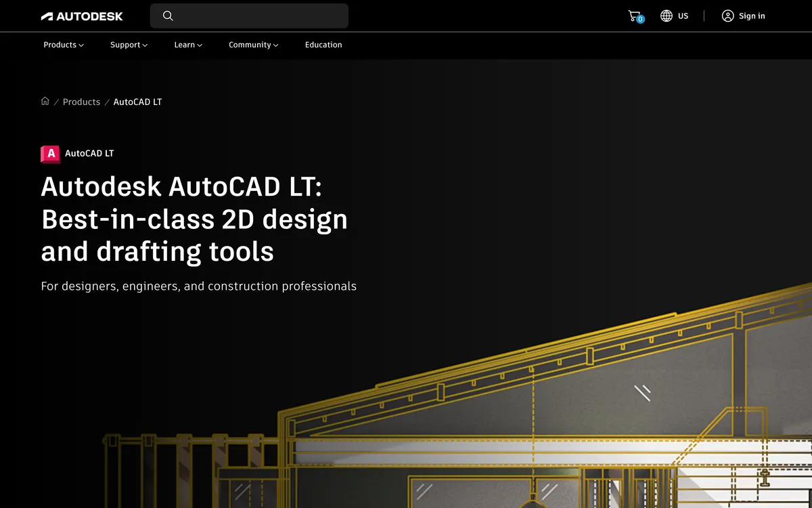The width and height of the screenshot is (812, 508).
Task: Click the red AutoCAD LT product icon
Action: (x=51, y=154)
